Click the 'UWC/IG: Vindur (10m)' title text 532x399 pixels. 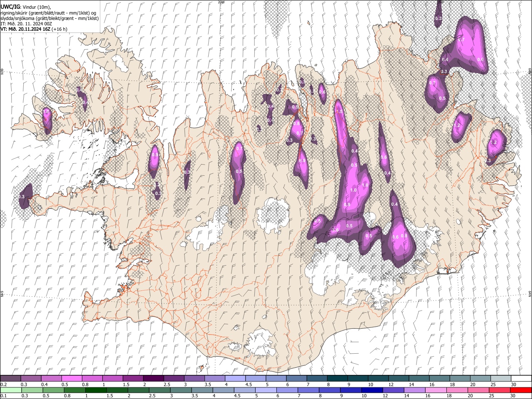26,7
